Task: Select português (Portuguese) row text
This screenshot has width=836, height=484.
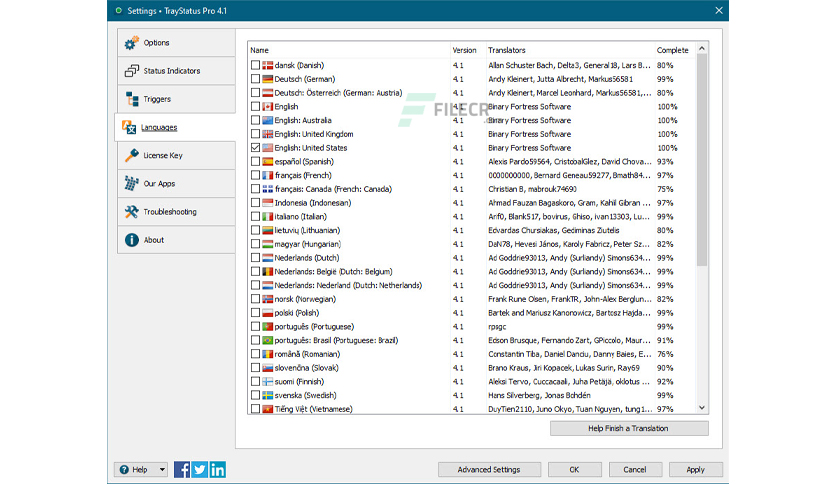Action: tap(314, 327)
